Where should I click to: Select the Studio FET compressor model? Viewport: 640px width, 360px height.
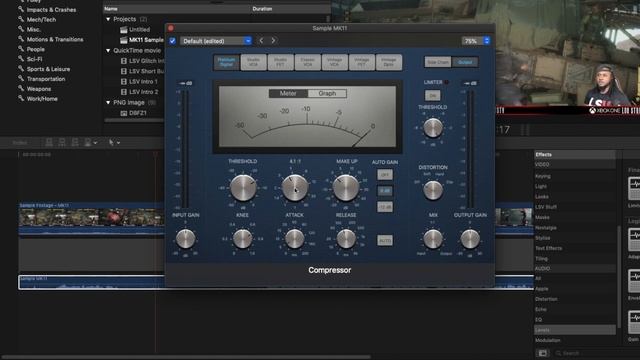(280, 62)
